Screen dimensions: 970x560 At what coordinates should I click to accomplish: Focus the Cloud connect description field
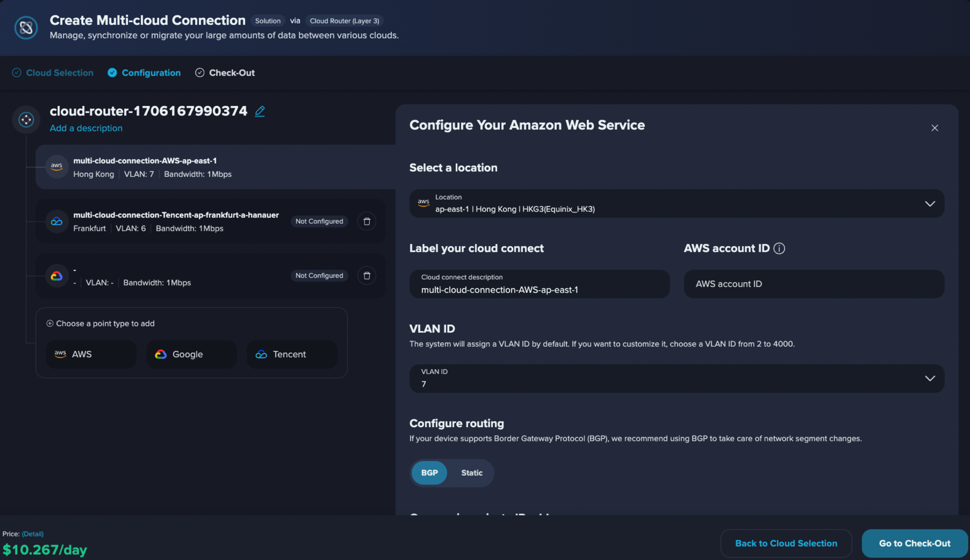[x=540, y=284]
